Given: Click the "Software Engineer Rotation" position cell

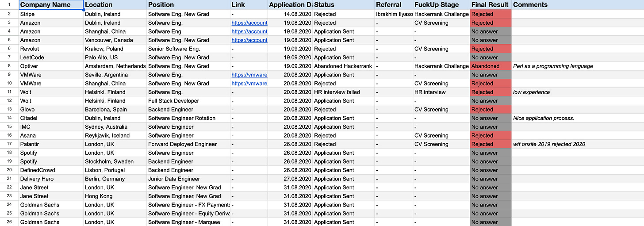Looking at the screenshot, I should [x=188, y=118].
